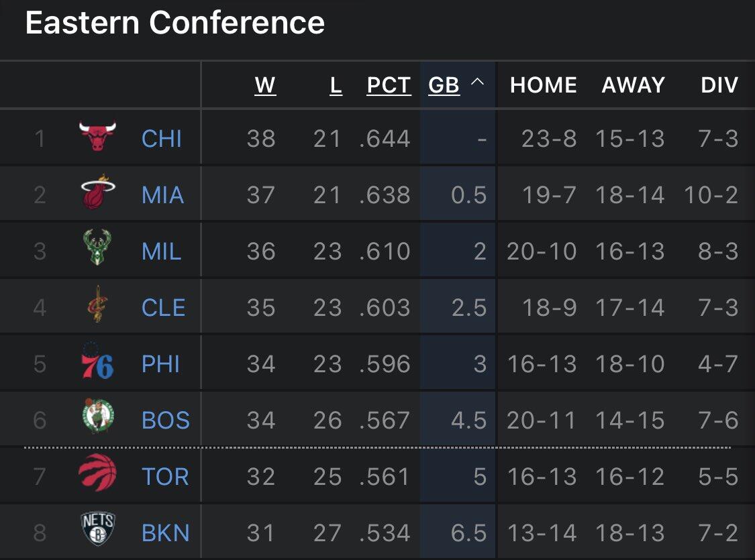Click the Toronto Raptors logo
This screenshot has height=560, width=755.
tap(97, 475)
